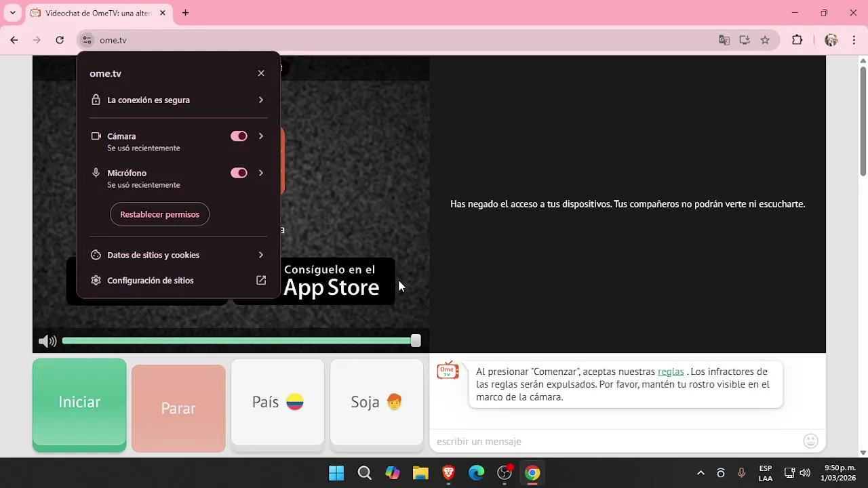The image size is (868, 488).
Task: Open the reglas link
Action: click(671, 371)
